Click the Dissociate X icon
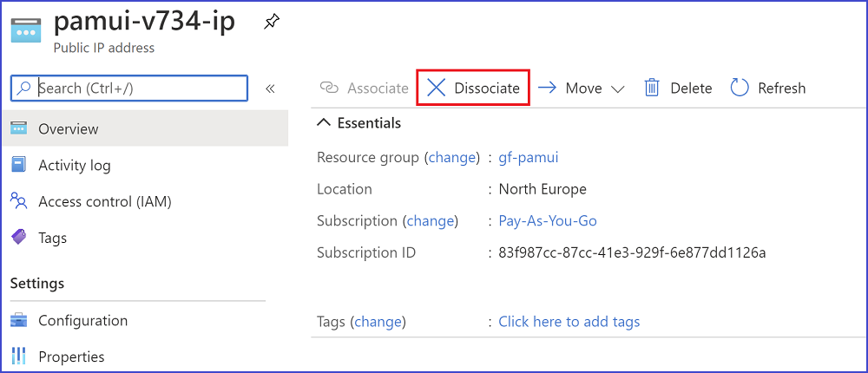The width and height of the screenshot is (868, 373). point(437,88)
